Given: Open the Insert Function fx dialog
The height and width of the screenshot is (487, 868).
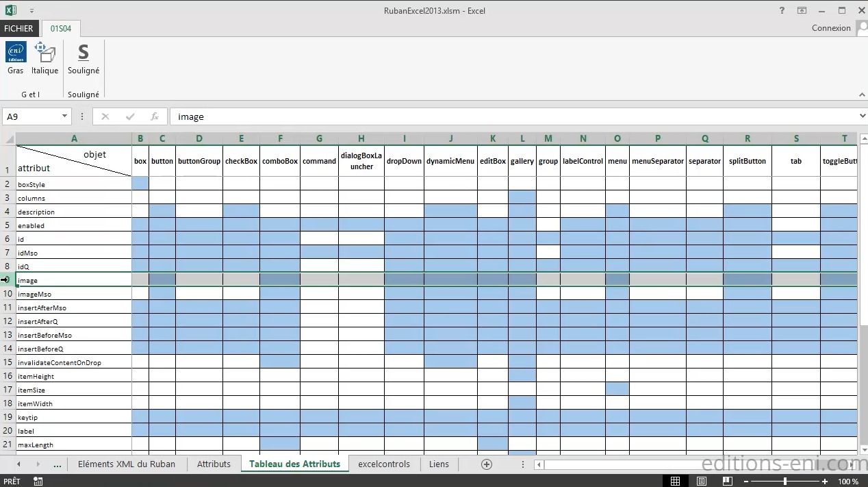Looking at the screenshot, I should click(155, 116).
